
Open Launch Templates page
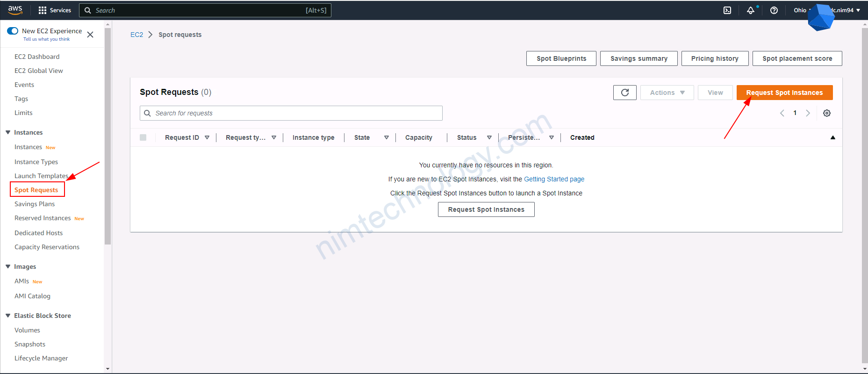[x=41, y=176]
